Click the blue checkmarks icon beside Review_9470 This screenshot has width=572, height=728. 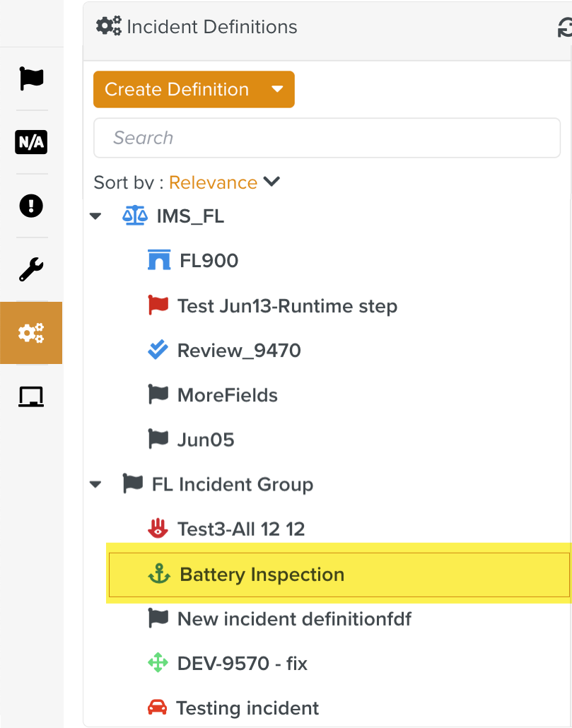click(x=157, y=350)
